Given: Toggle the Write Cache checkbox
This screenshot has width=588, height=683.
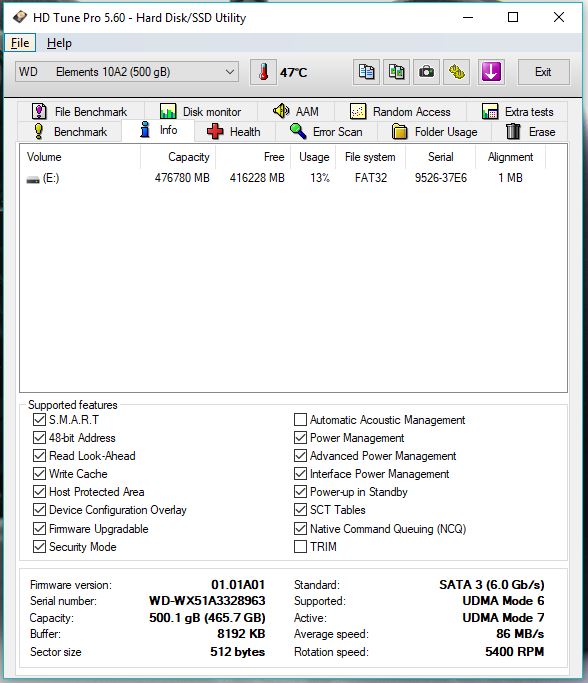Looking at the screenshot, I should (39, 473).
